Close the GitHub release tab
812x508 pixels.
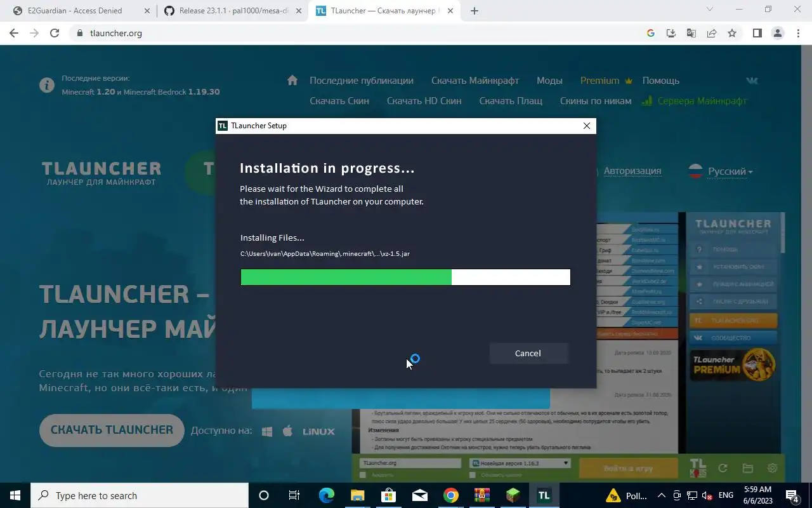point(298,11)
